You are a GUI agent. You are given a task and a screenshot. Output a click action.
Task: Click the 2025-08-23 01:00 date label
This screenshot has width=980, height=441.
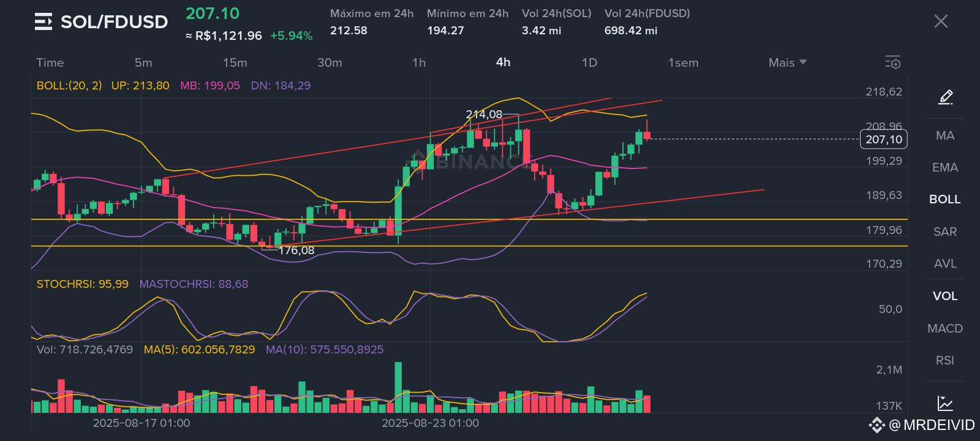coord(431,423)
